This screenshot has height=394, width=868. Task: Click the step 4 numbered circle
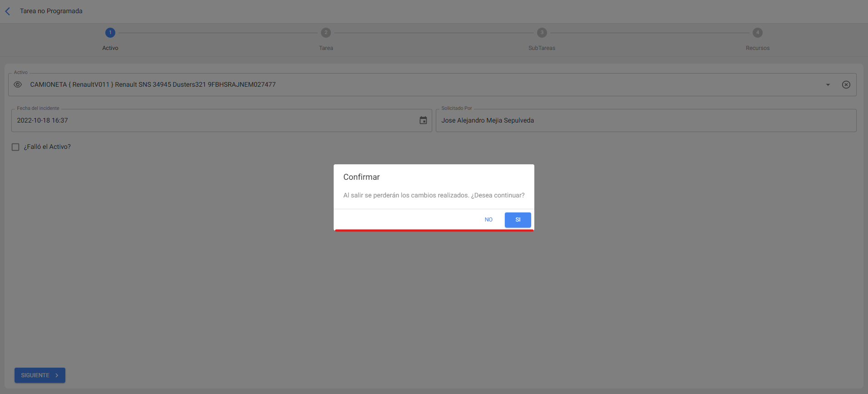pyautogui.click(x=757, y=33)
